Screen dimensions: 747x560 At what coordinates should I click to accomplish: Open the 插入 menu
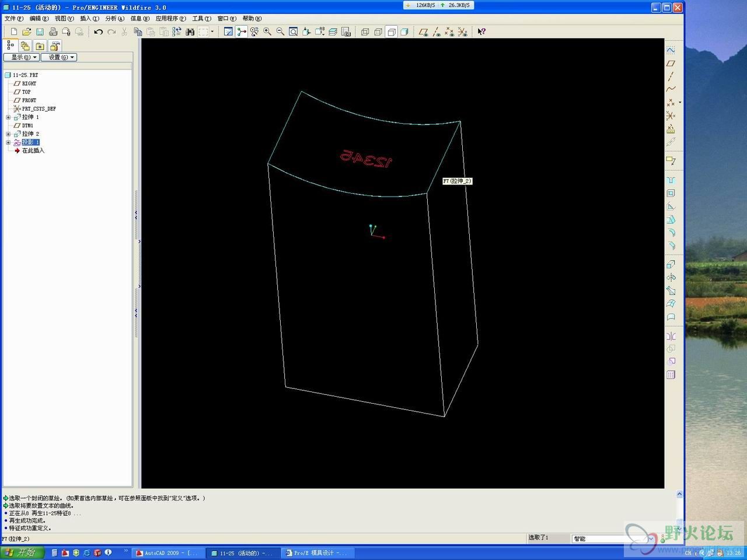pos(89,19)
